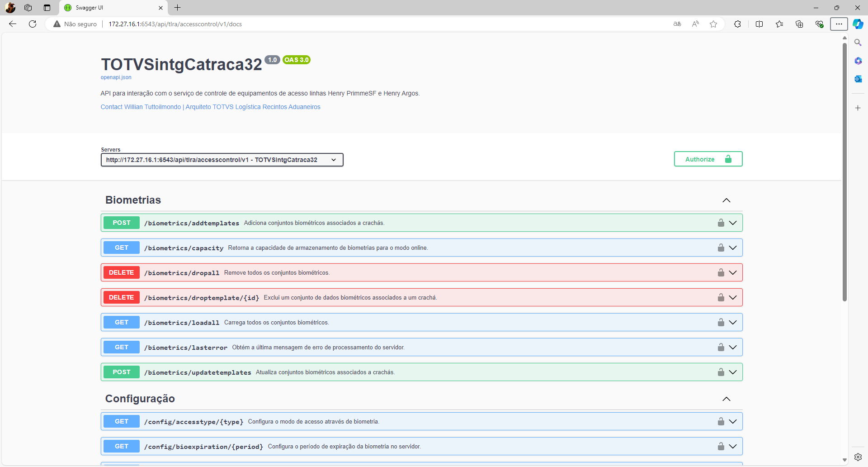
Task: Open the Microsoft 365 sidebar icon
Action: point(858,61)
